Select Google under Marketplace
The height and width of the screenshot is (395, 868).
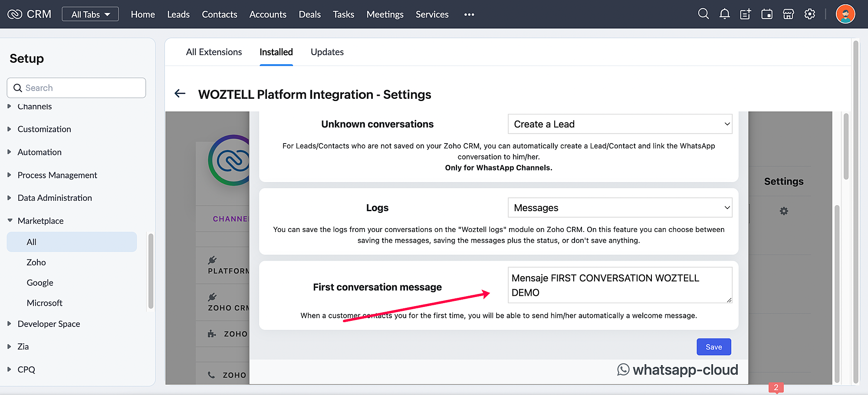(40, 283)
